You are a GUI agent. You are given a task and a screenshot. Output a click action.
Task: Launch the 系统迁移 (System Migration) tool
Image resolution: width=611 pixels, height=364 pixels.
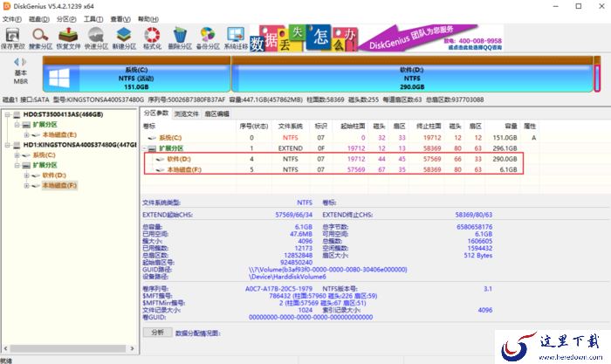point(236,38)
